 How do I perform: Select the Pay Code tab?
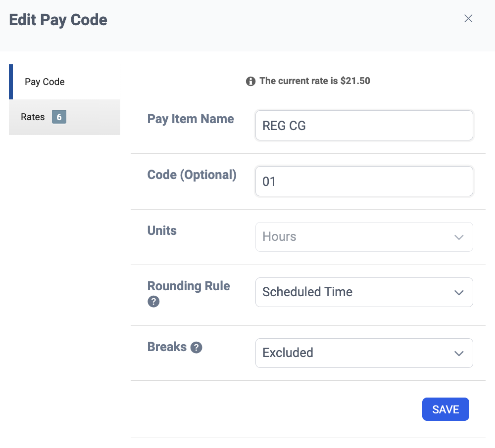click(x=64, y=82)
